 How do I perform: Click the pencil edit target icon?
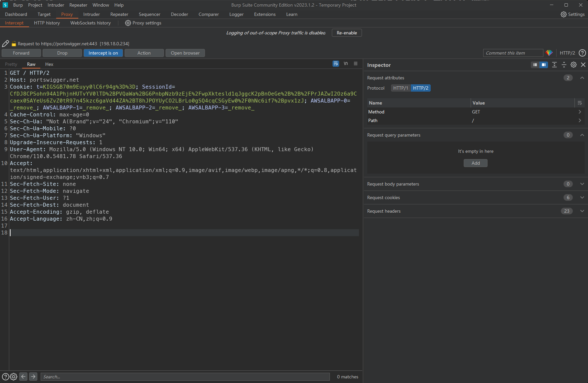click(x=5, y=44)
